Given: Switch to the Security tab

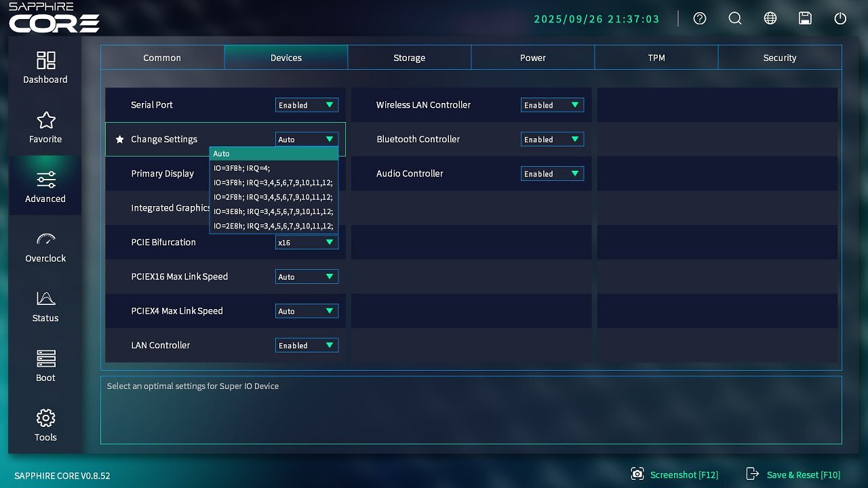Looking at the screenshot, I should click(780, 58).
